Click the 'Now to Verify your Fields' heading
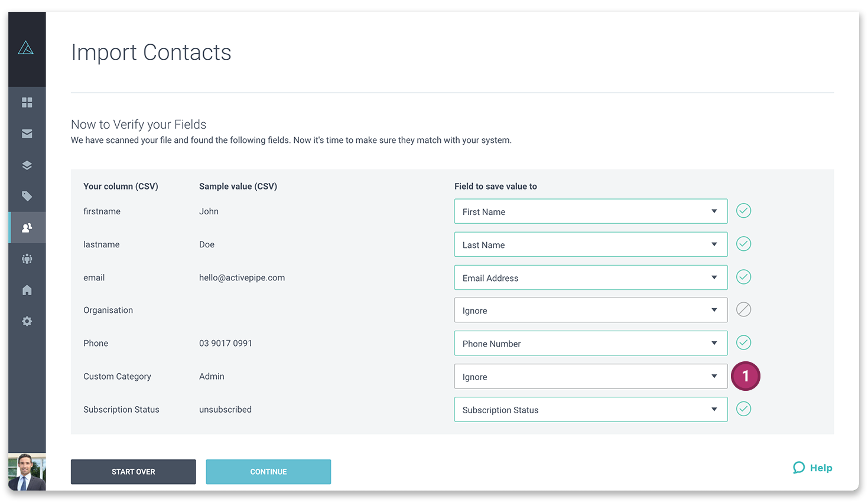 coord(139,125)
